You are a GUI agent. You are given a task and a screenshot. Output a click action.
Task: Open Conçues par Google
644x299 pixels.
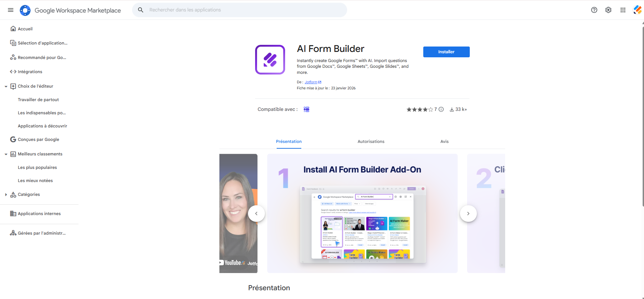tap(39, 140)
